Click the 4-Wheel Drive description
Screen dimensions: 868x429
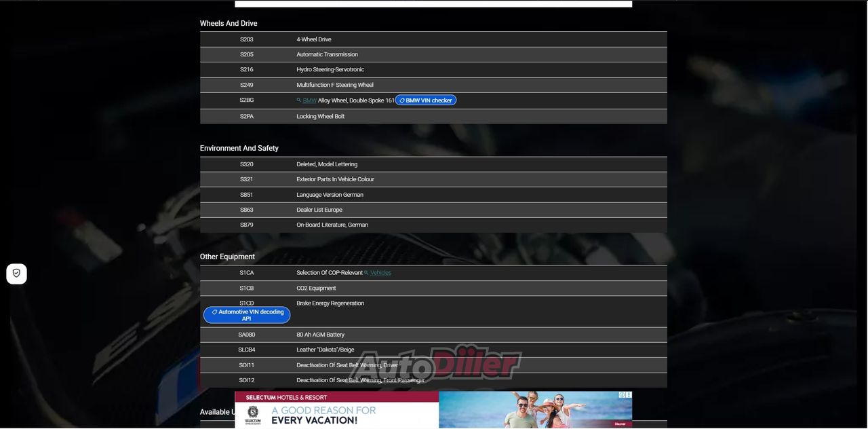point(314,39)
